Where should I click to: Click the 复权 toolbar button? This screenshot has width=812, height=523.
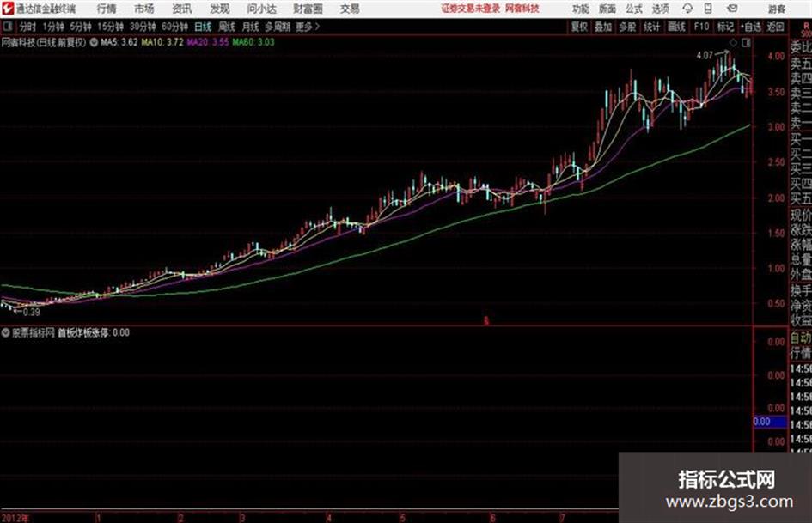point(579,27)
